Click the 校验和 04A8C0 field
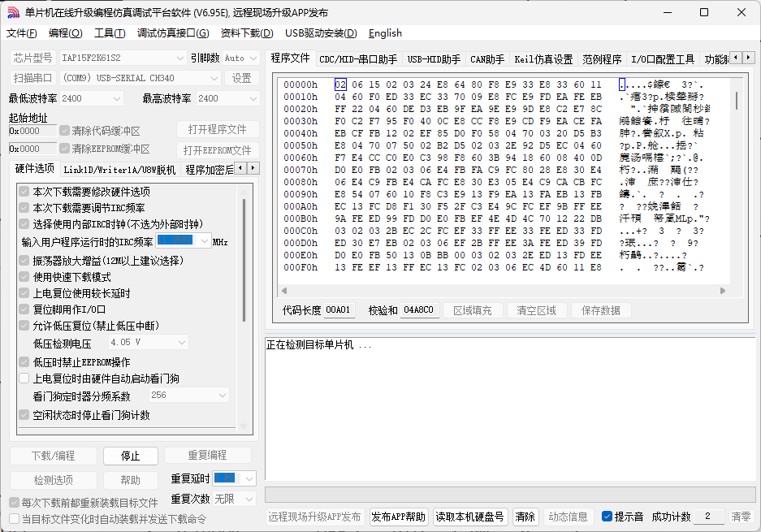Screen dimensions: 761x532 [419, 309]
